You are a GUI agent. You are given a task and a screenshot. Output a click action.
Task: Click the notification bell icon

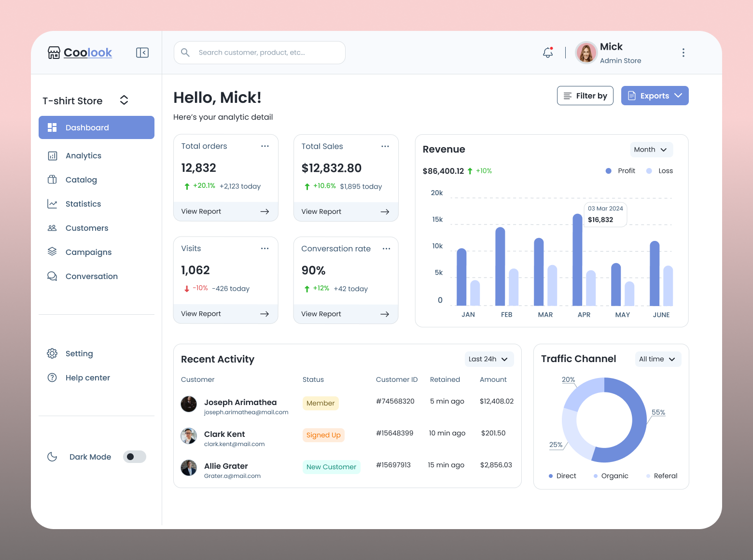(547, 52)
